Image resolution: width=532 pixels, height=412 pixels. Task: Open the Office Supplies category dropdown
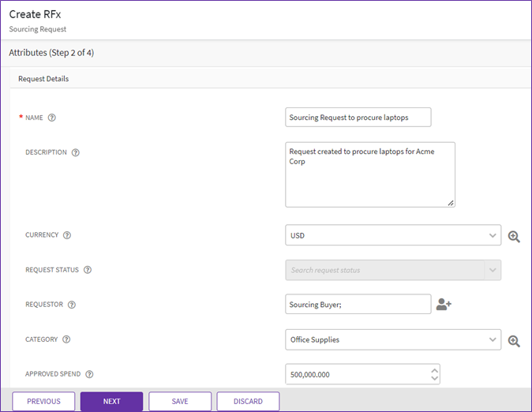coord(493,339)
